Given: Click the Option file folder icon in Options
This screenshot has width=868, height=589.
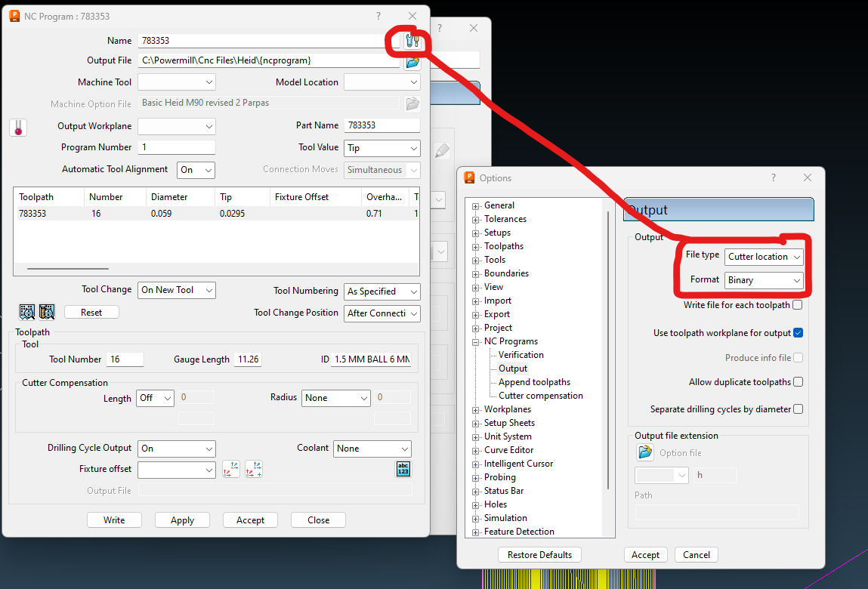Looking at the screenshot, I should point(645,453).
